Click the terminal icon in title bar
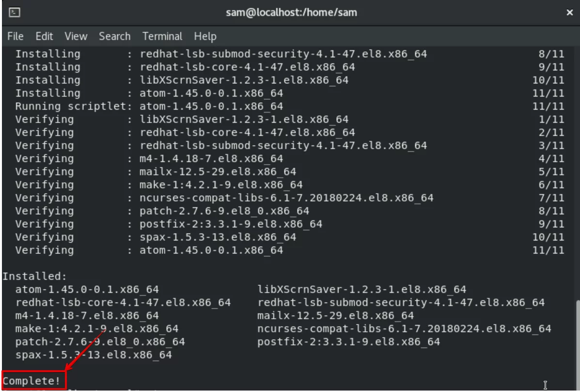Image resolution: width=580 pixels, height=392 pixels. click(x=15, y=13)
